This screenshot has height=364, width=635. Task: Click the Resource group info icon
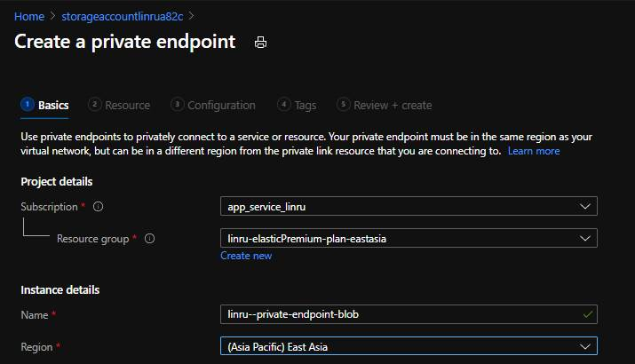[x=150, y=239]
